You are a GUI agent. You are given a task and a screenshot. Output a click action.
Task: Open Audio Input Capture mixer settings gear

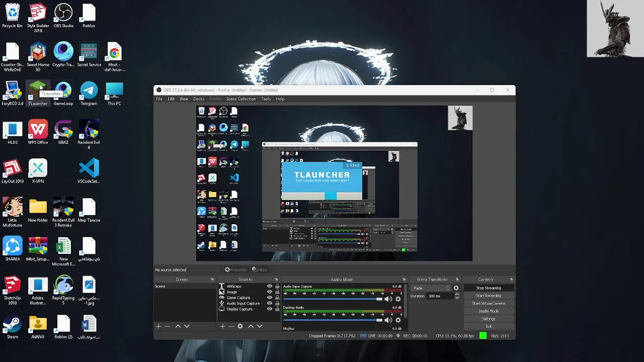(398, 299)
